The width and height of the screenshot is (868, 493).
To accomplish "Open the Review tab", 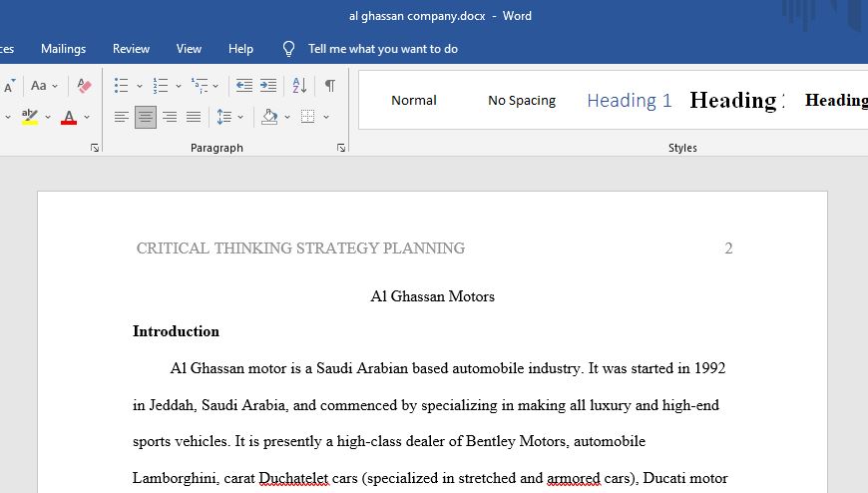I will [x=131, y=49].
